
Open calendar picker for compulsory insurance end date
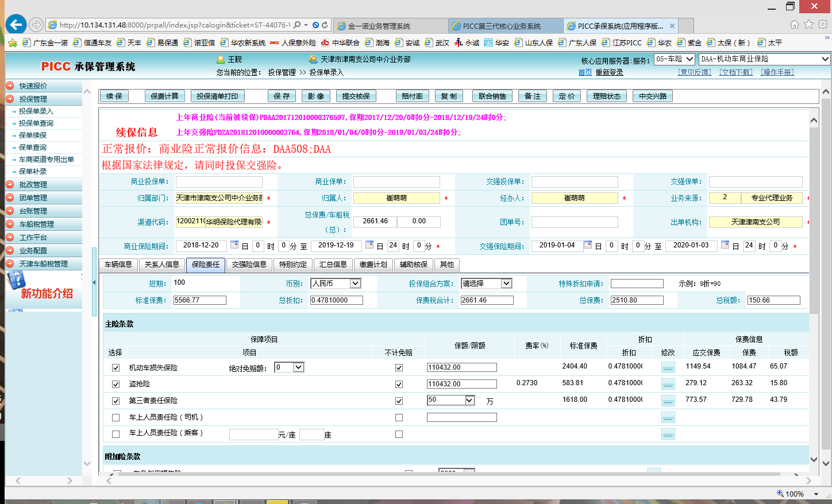coord(725,245)
